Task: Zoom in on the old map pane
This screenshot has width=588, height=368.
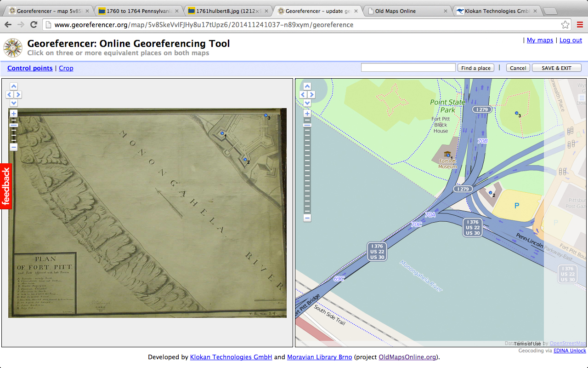Action: (x=14, y=114)
